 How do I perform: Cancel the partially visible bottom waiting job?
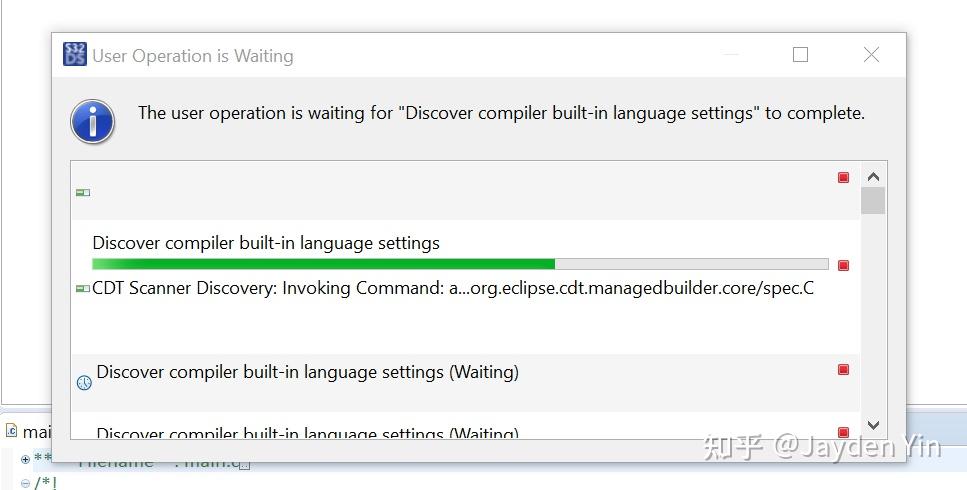(844, 432)
